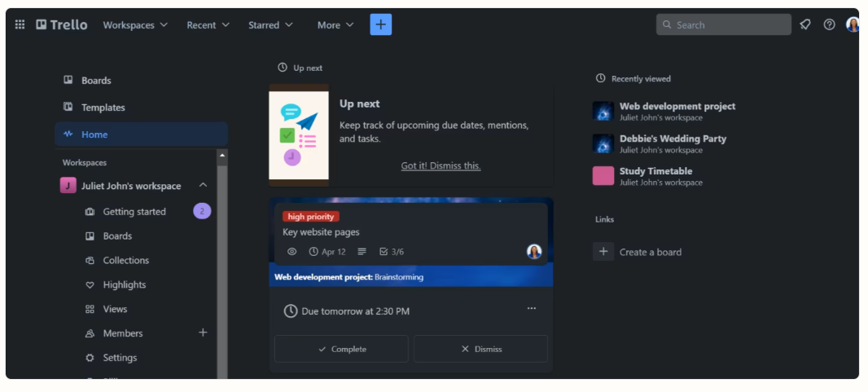Click the Up next illustration thumbnail

pos(299,135)
